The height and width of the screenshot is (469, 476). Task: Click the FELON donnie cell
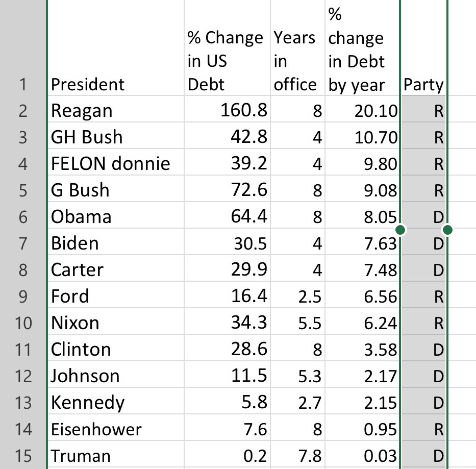[110, 164]
